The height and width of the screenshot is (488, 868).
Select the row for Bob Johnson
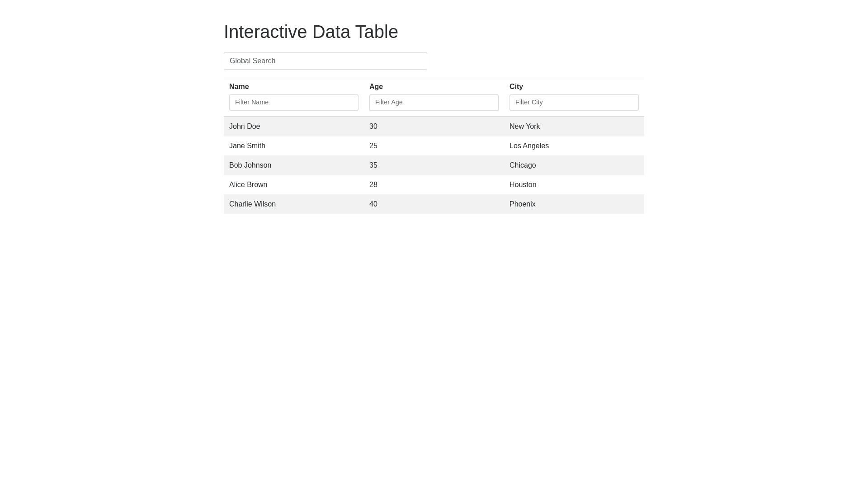[x=250, y=165]
